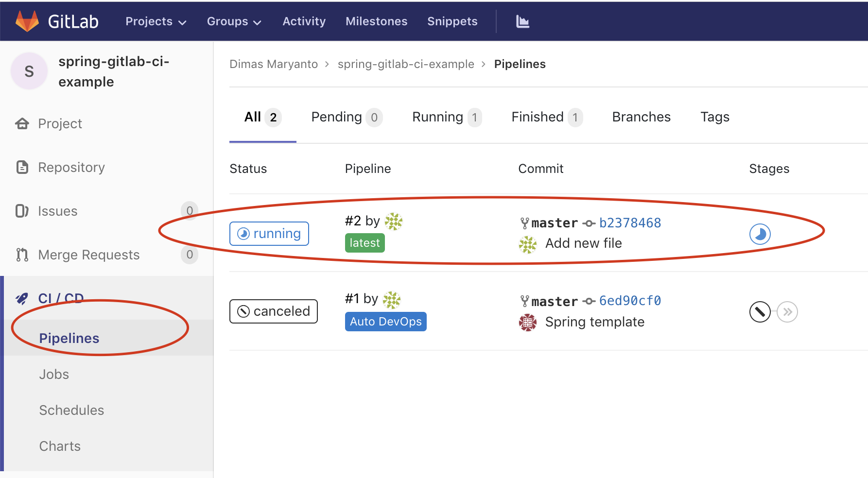The height and width of the screenshot is (478, 868).
Task: Open the Spring template commit message
Action: tap(595, 322)
